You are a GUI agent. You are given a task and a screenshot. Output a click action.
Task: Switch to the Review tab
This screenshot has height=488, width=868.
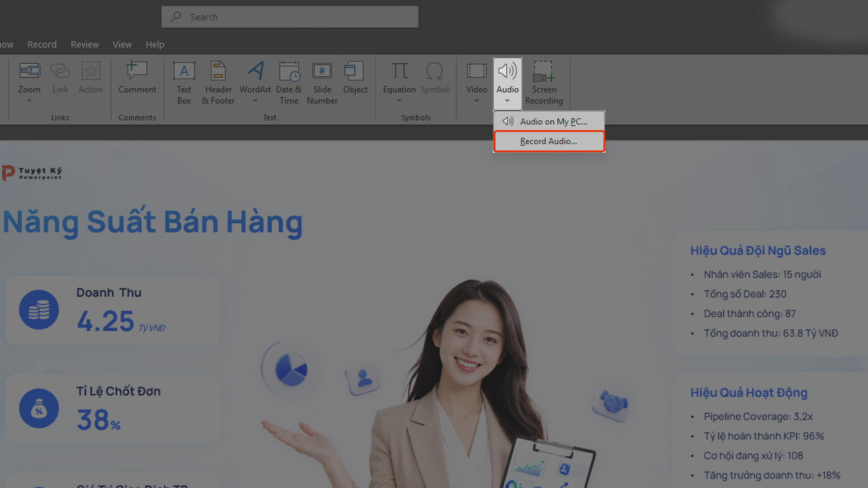85,44
